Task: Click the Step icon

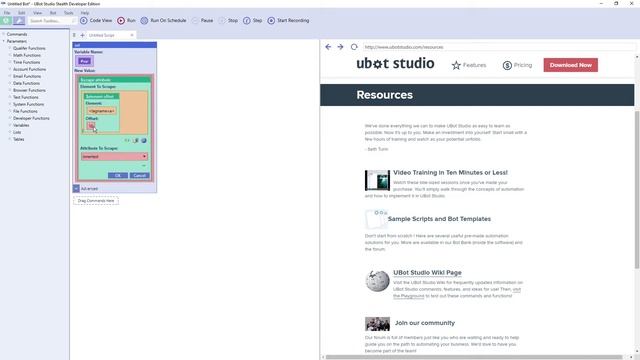Action: pyautogui.click(x=247, y=20)
